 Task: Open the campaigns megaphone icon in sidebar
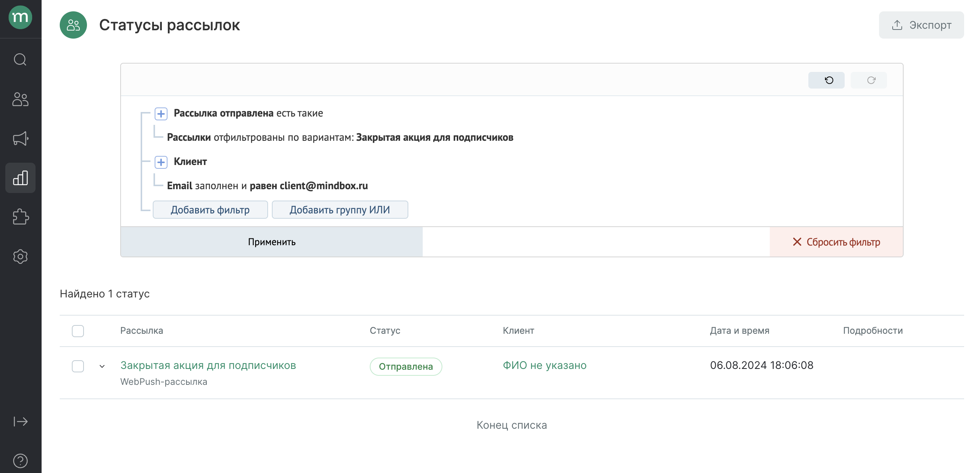[x=20, y=138]
